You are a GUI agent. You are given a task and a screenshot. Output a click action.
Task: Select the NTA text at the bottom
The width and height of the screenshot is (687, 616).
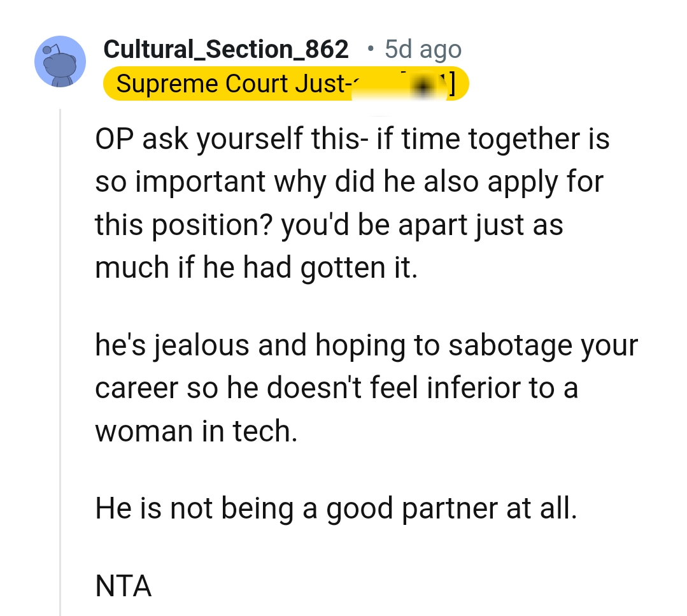123,586
